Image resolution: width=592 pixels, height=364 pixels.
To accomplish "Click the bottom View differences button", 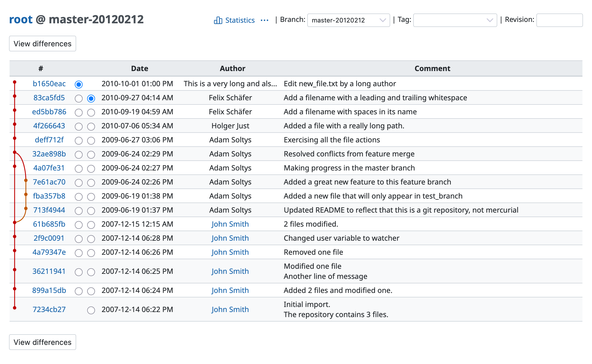I will point(42,342).
